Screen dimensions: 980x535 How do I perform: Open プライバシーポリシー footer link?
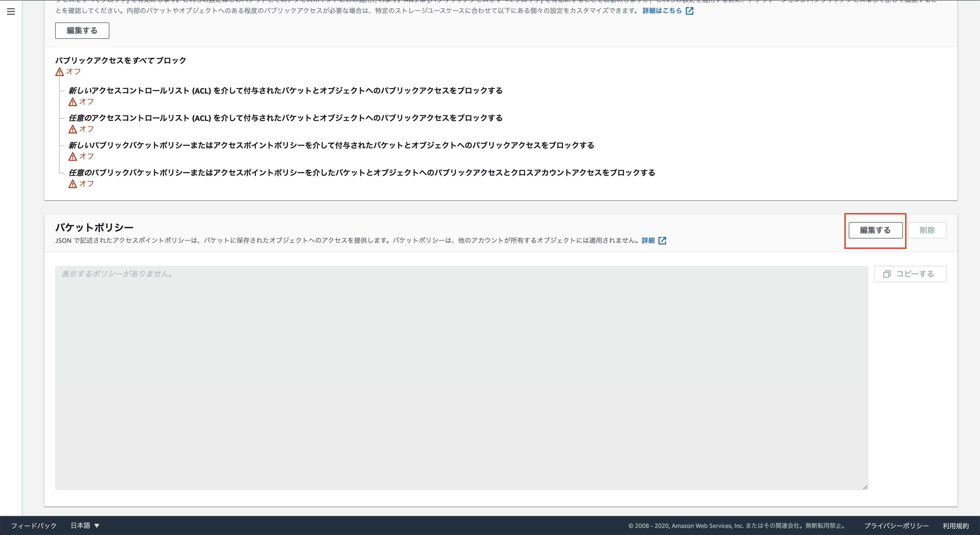pyautogui.click(x=896, y=525)
